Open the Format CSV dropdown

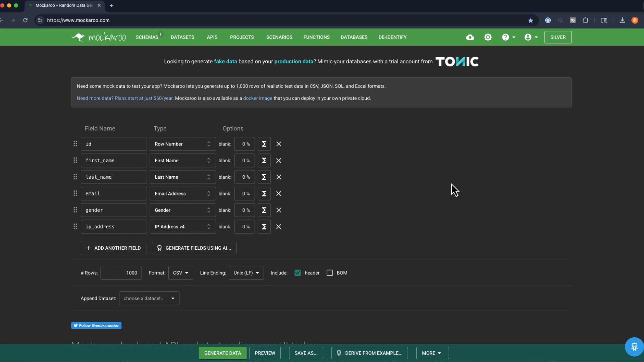180,273
